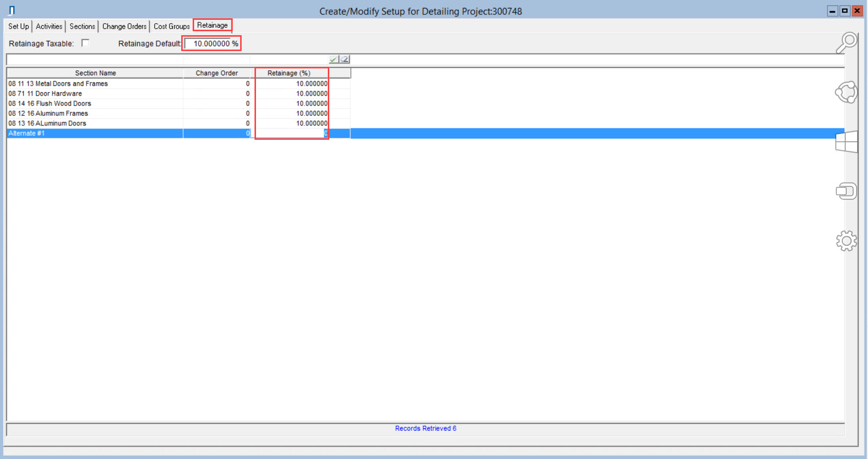Screen dimensions: 868x459
Task: Sort by the Section Name column header
Action: tap(95, 73)
